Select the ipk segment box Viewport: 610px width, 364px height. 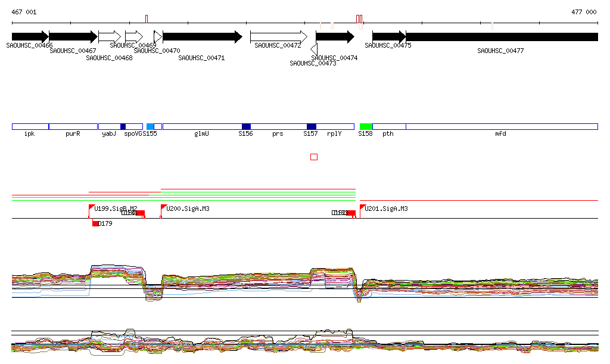coord(30,127)
